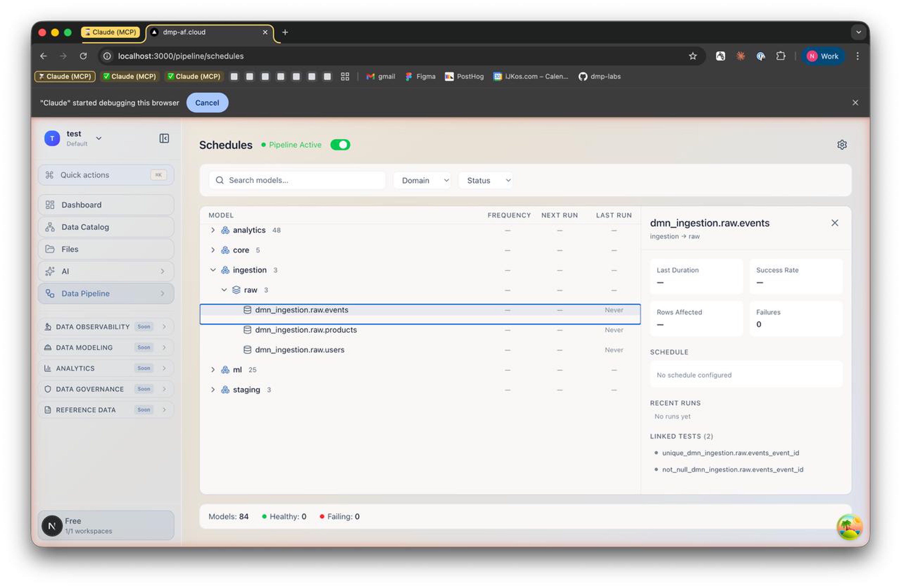The width and height of the screenshot is (901, 588).
Task: Open Data Catalog in the sidebar
Action: [x=106, y=227]
